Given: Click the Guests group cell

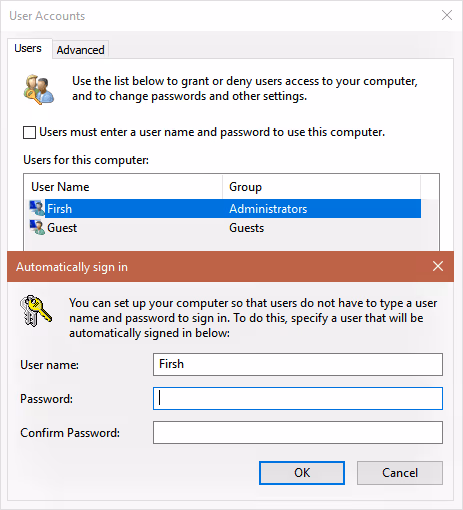Looking at the screenshot, I should [246, 228].
